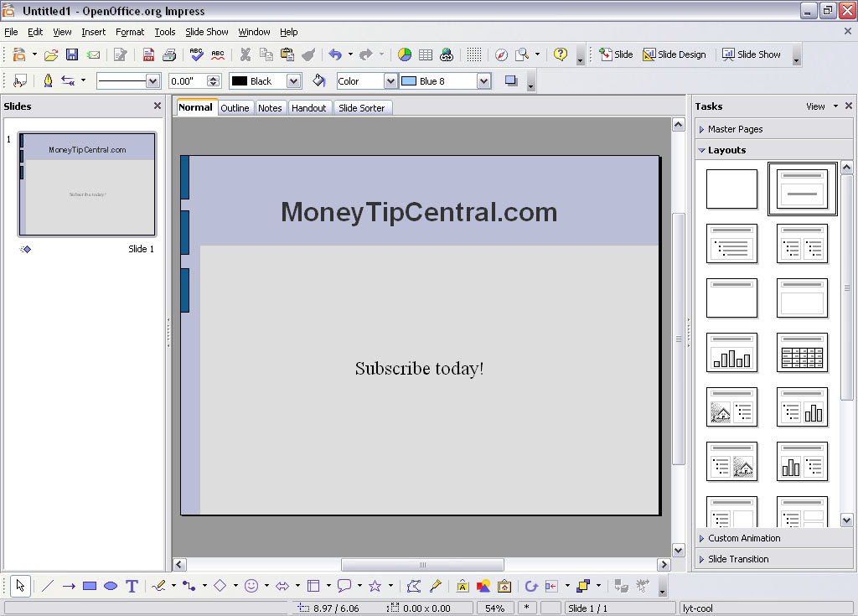Open the Slide Show menu

point(207,32)
